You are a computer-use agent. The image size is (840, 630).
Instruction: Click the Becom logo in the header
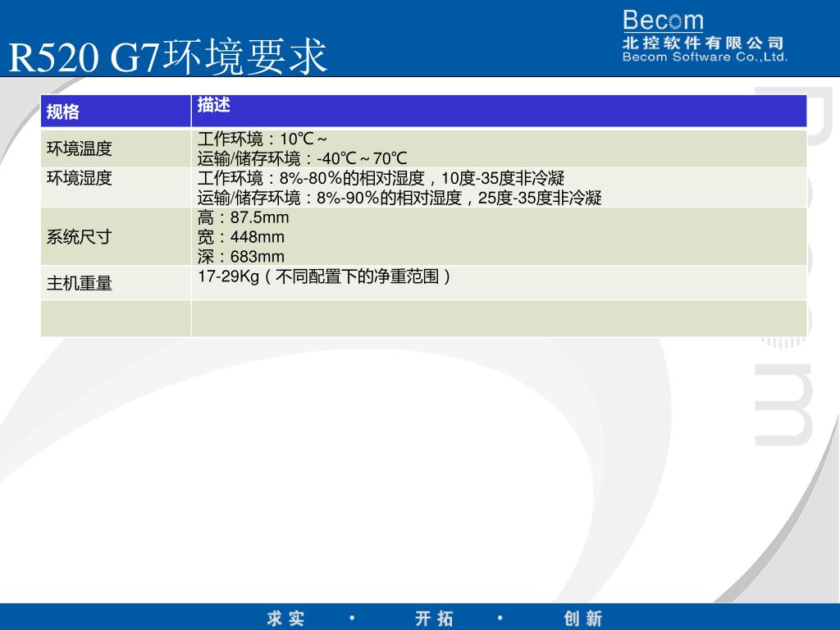663,21
